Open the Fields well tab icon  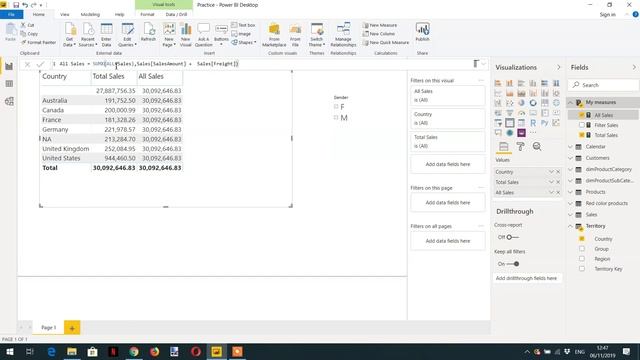point(504,147)
